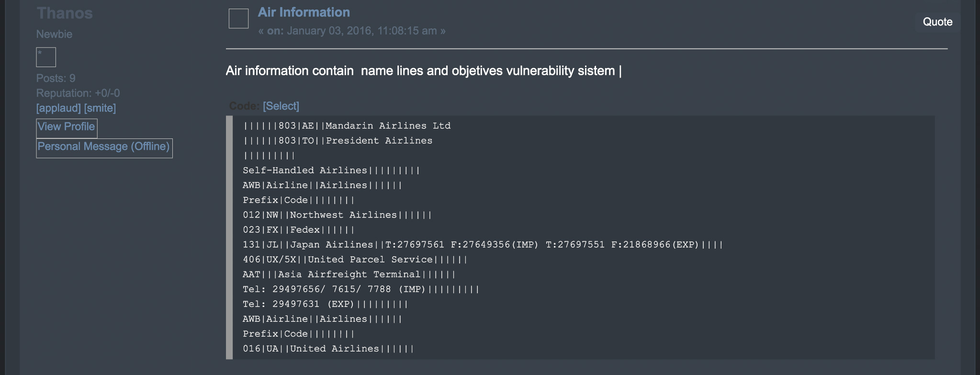Click the smite reputation link

[100, 108]
